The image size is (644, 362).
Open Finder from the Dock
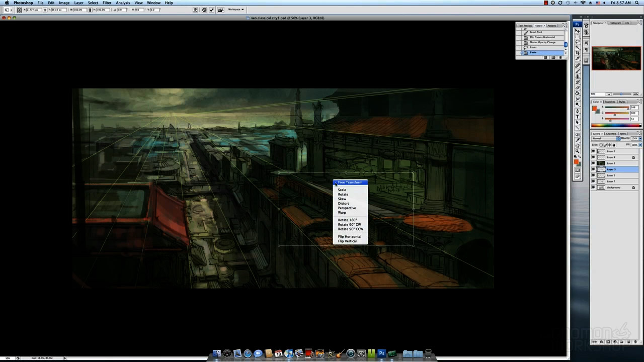point(216,354)
